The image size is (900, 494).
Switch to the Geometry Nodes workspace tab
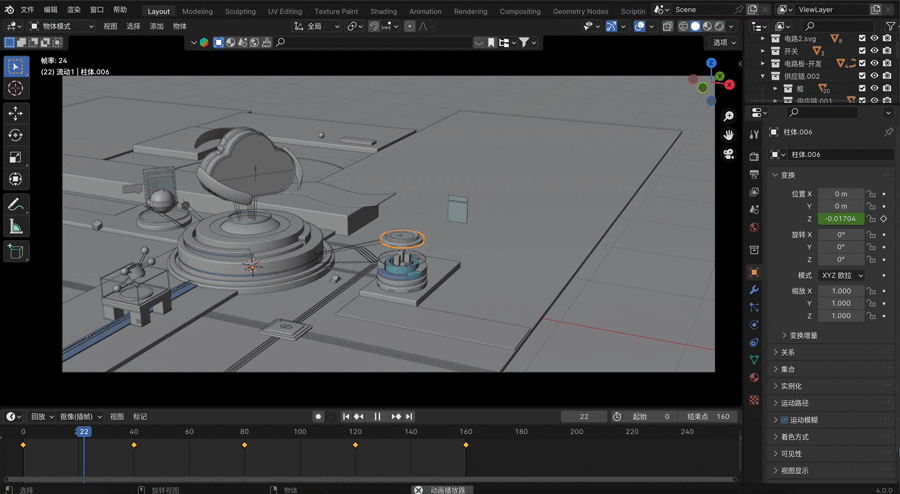580,11
